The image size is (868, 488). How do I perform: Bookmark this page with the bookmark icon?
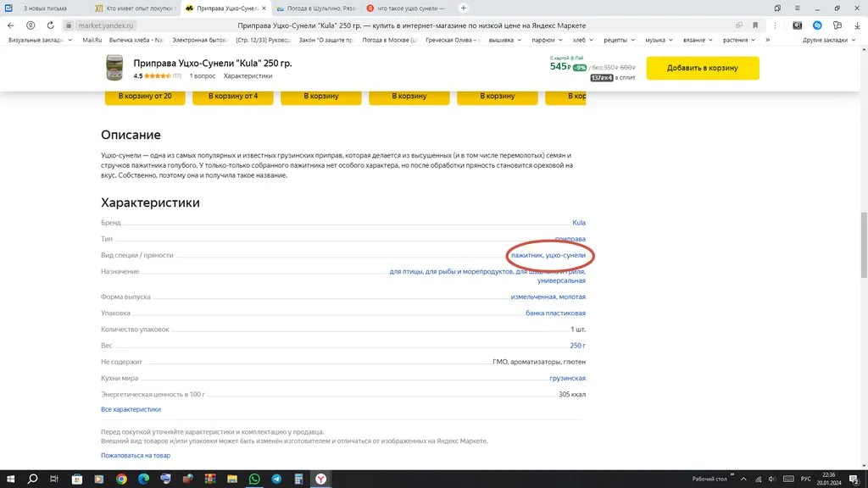click(755, 25)
